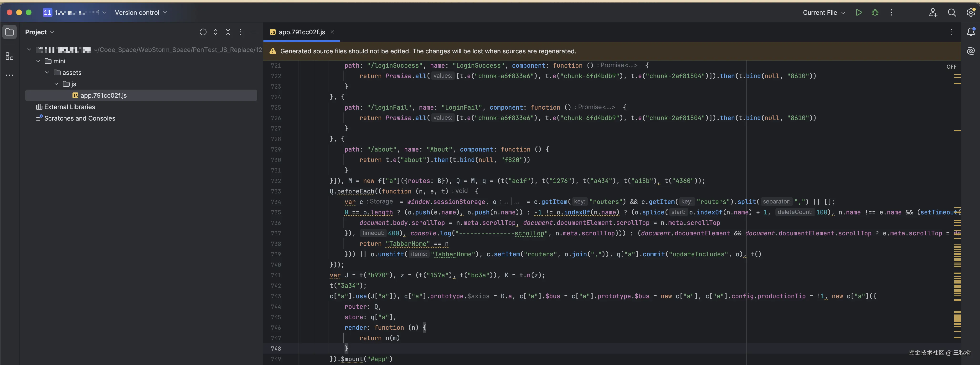
Task: Collapse the mini folder in the tree
Action: (38, 61)
